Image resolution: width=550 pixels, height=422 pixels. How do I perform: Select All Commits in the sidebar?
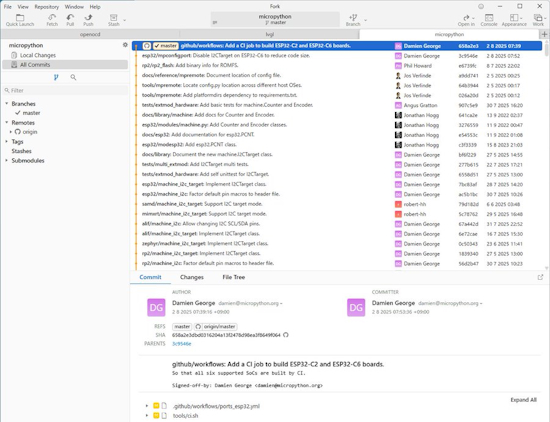click(65, 65)
